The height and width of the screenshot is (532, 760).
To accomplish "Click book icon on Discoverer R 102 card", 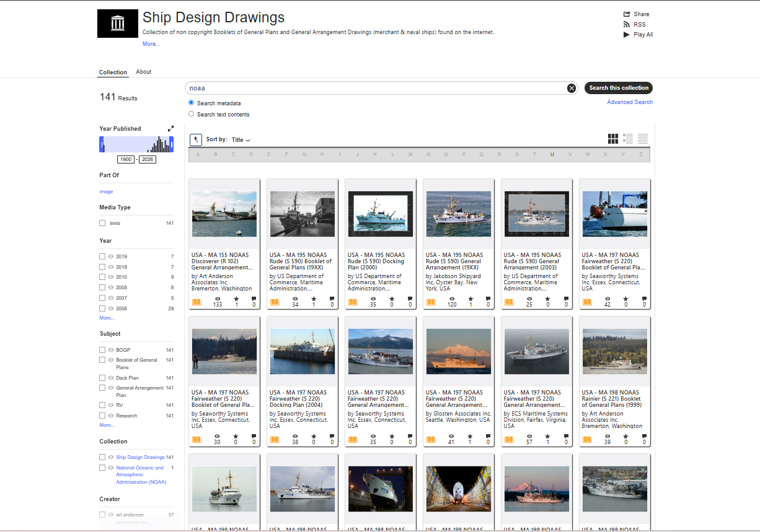I will (x=197, y=302).
